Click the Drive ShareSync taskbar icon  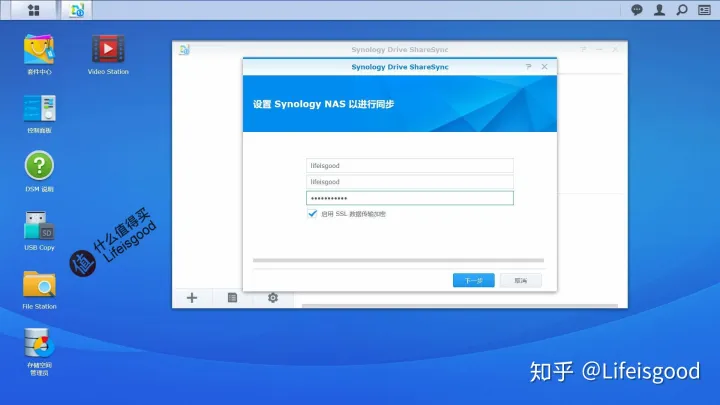point(77,10)
